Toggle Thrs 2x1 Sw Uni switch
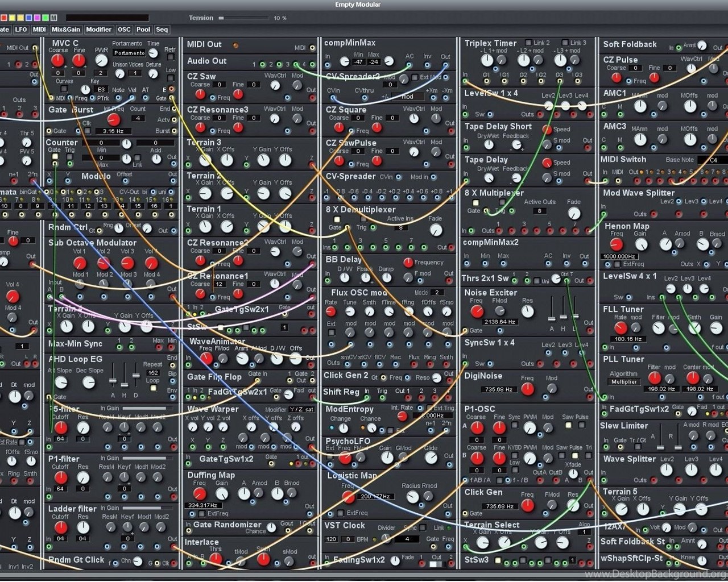 tap(537, 280)
